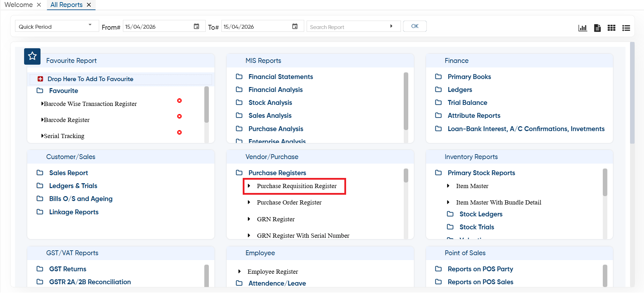The width and height of the screenshot is (644, 294).
Task: Click the Favourite Report star icon
Action: [32, 56]
